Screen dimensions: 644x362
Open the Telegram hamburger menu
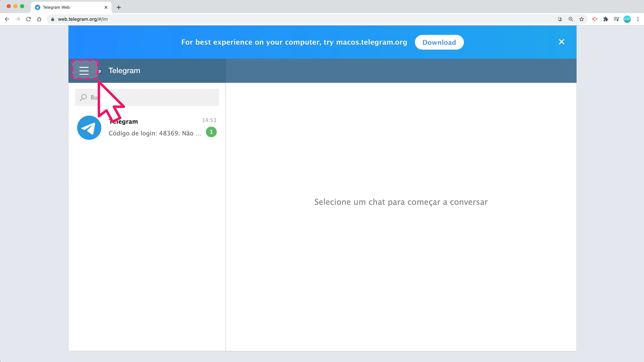click(x=84, y=70)
